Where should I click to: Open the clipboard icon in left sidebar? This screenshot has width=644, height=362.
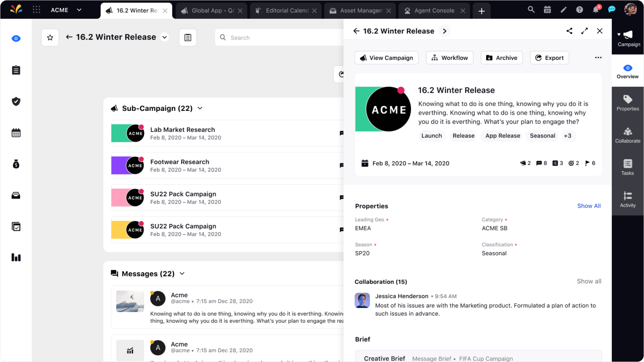tap(16, 70)
